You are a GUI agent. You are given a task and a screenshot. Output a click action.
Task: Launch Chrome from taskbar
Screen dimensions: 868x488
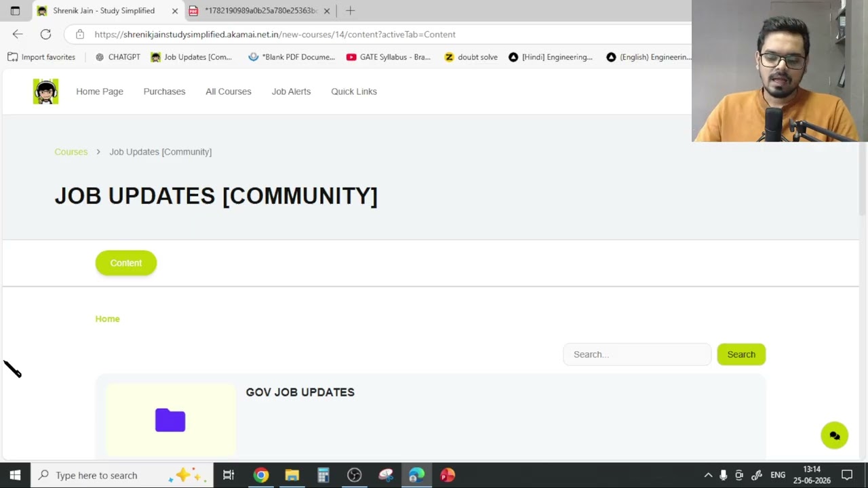click(x=261, y=475)
